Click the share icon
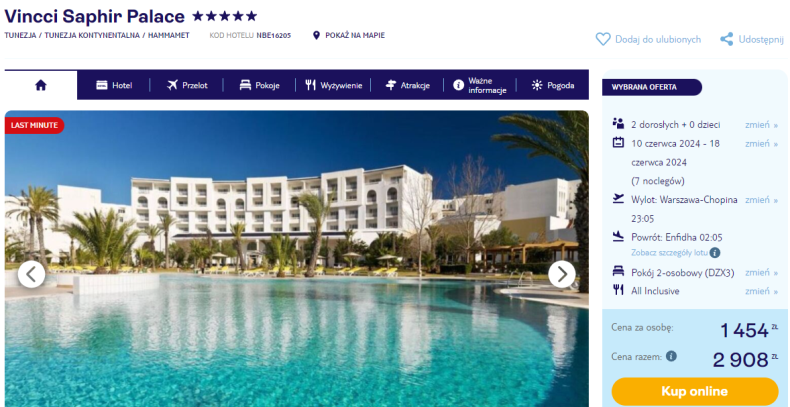Viewport: 790px width, 407px height. 727,39
